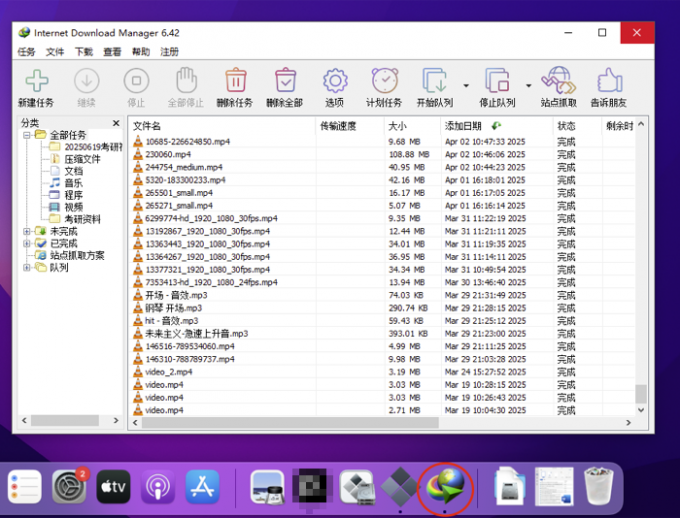Close the 分类 categories panel
Image resolution: width=680 pixels, height=518 pixels.
point(116,123)
